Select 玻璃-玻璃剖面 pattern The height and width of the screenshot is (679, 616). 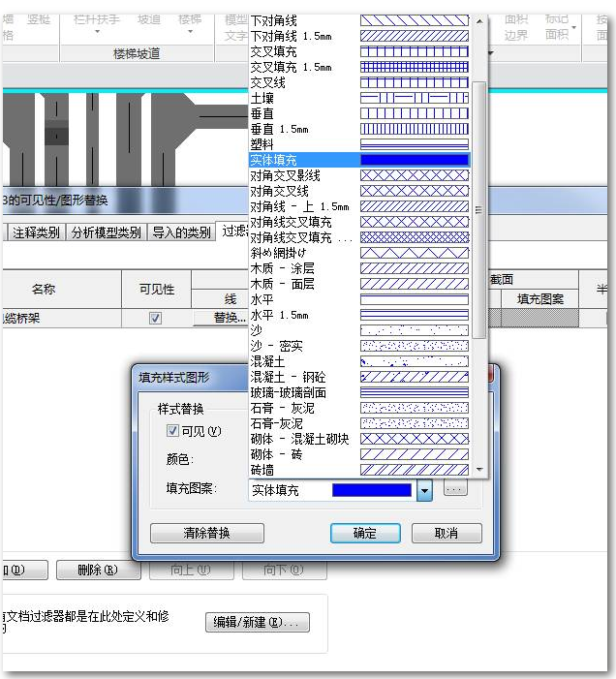click(359, 392)
